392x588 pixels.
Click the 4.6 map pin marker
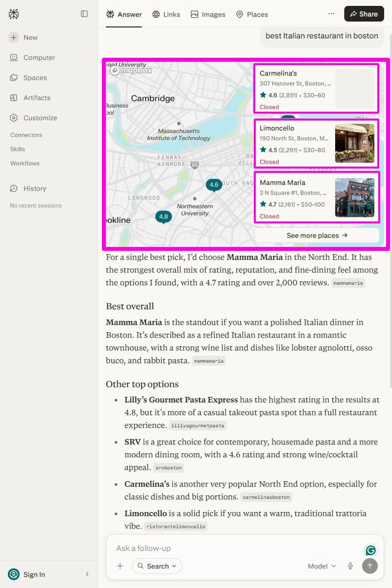click(214, 185)
